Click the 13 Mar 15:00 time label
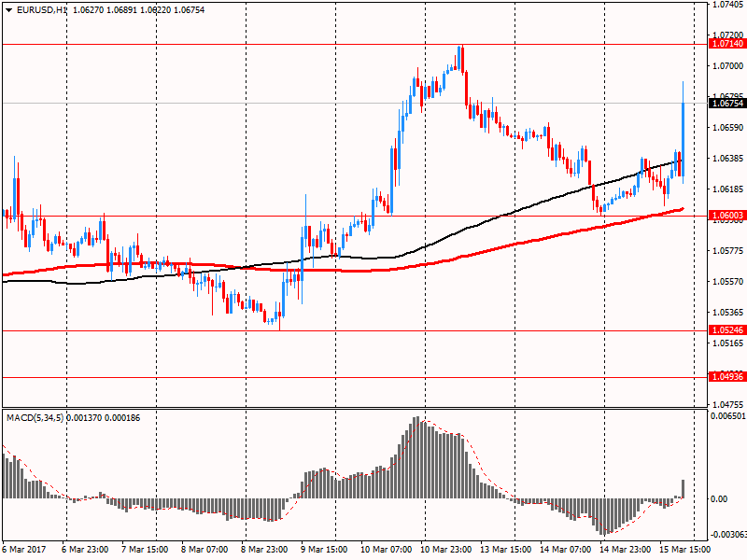Screen dimensions: 747x560 (505, 550)
